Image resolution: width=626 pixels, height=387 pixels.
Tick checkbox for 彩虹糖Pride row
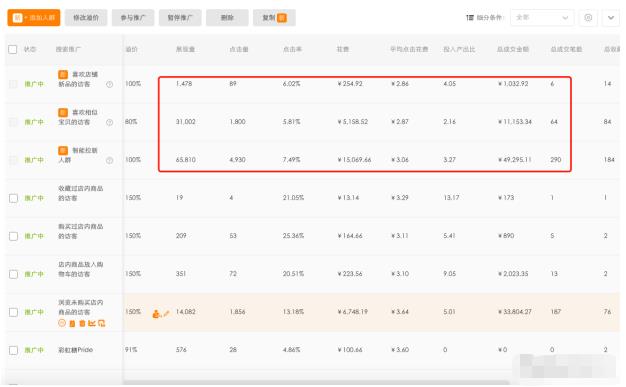(x=14, y=350)
